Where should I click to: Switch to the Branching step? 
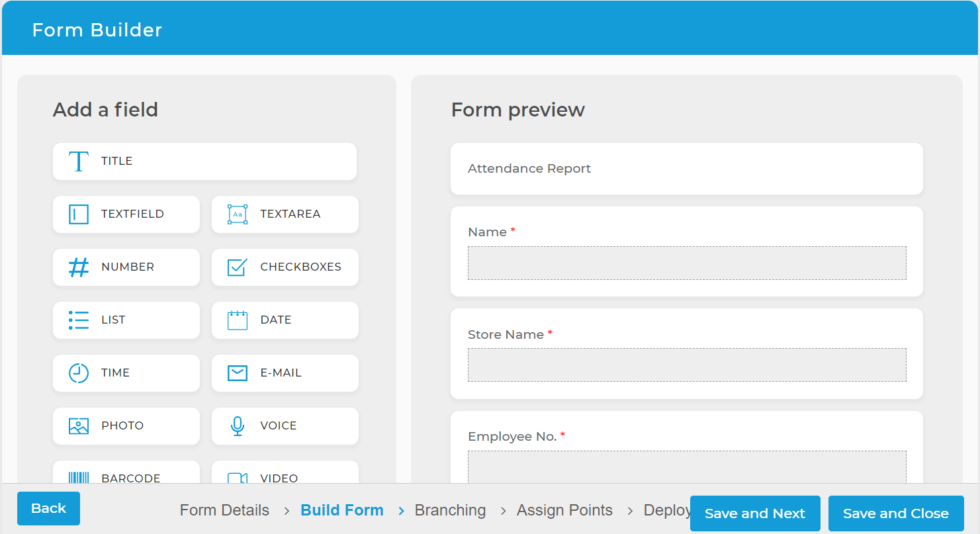tap(451, 510)
